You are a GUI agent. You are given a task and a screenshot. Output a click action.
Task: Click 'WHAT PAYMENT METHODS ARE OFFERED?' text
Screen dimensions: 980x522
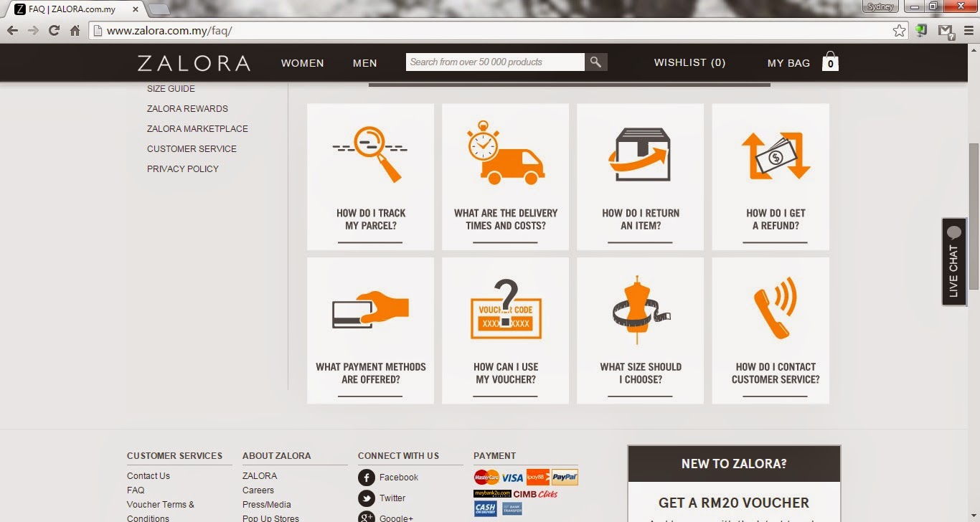(371, 373)
